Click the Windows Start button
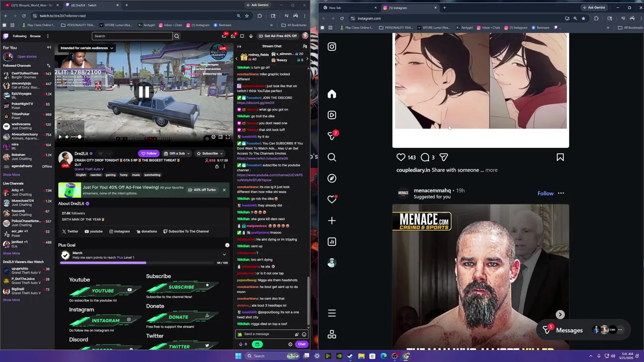Image resolution: width=644 pixels, height=362 pixels. click(x=238, y=356)
